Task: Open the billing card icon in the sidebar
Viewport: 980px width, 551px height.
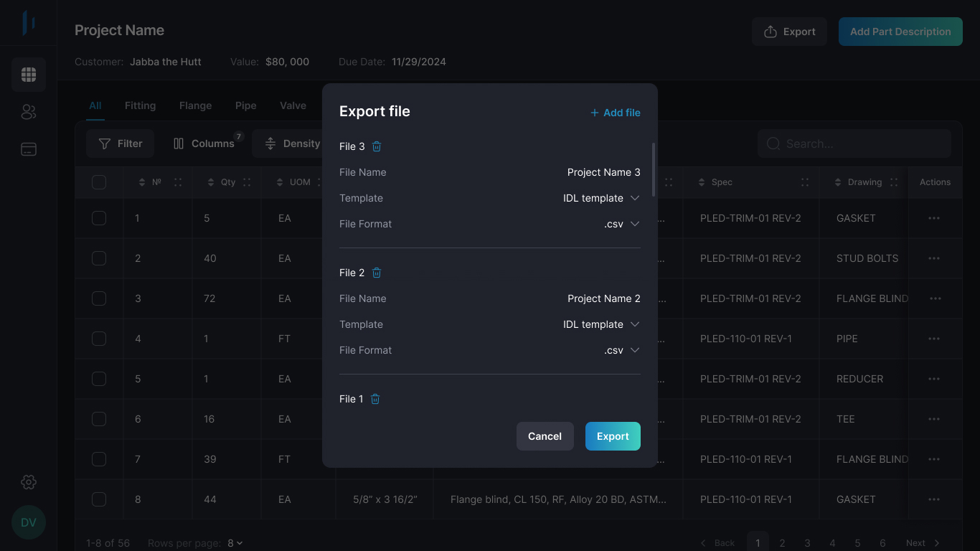Action: (28, 149)
